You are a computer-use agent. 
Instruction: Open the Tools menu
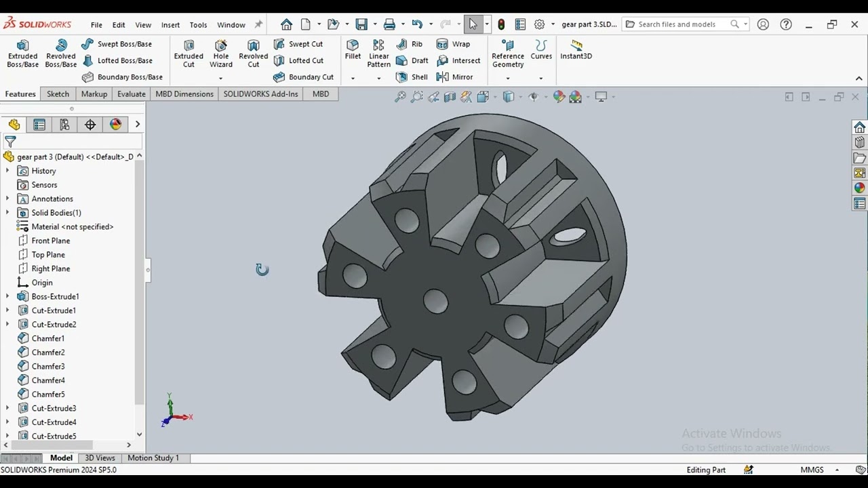(198, 24)
